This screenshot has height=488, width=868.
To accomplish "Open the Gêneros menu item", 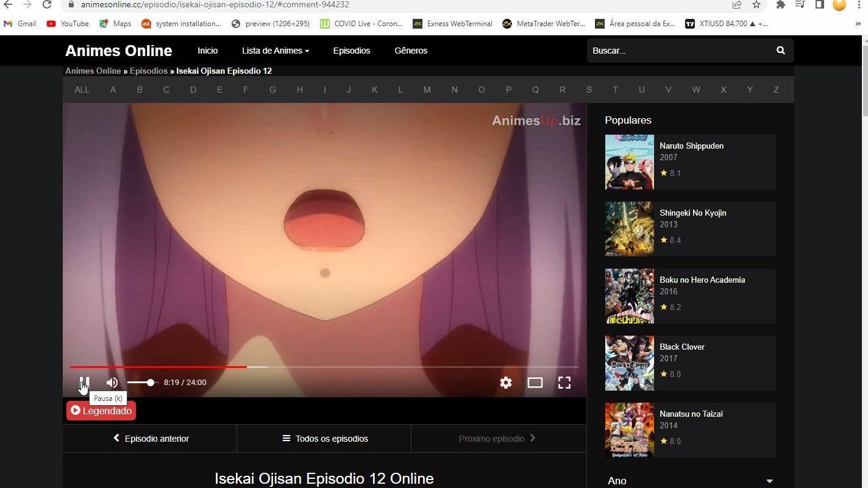I will tap(411, 51).
